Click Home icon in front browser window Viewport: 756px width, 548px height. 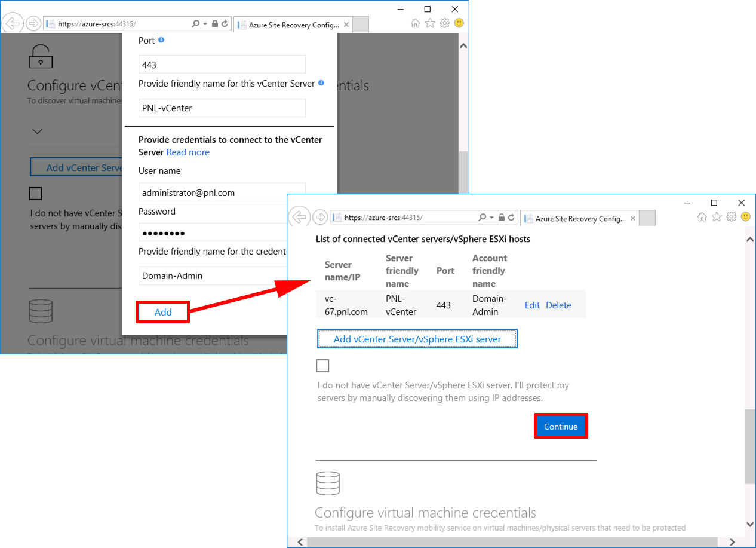click(702, 217)
